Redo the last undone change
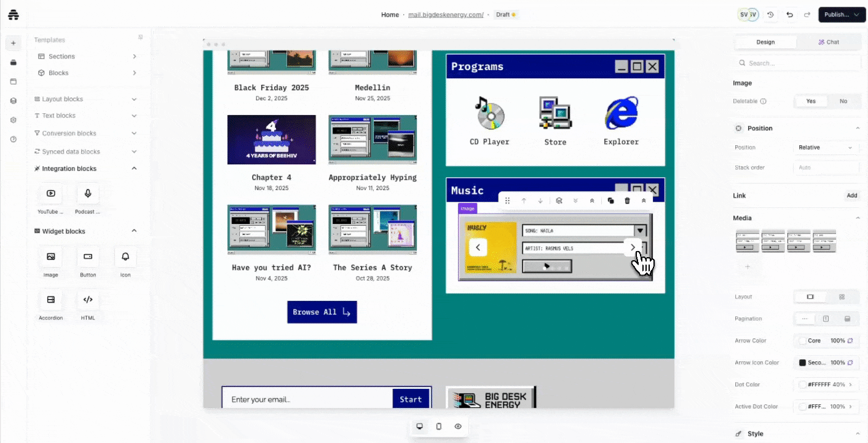 [x=807, y=15]
